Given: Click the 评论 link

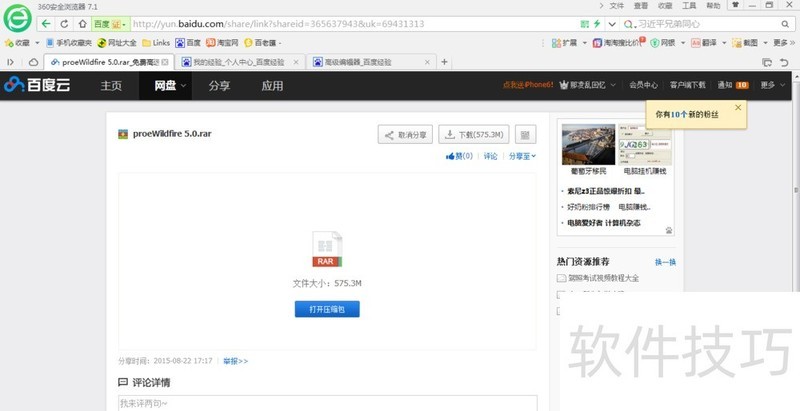Looking at the screenshot, I should coord(490,156).
